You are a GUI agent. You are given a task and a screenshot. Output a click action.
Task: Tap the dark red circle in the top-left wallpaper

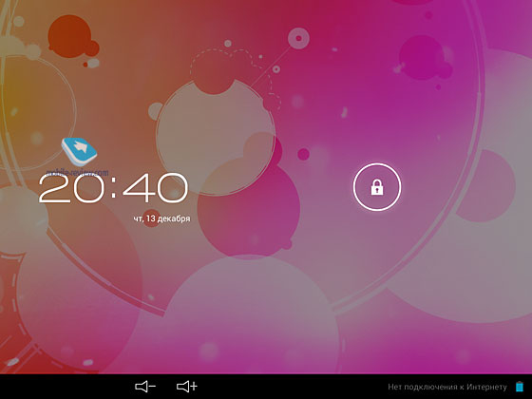coord(70,36)
